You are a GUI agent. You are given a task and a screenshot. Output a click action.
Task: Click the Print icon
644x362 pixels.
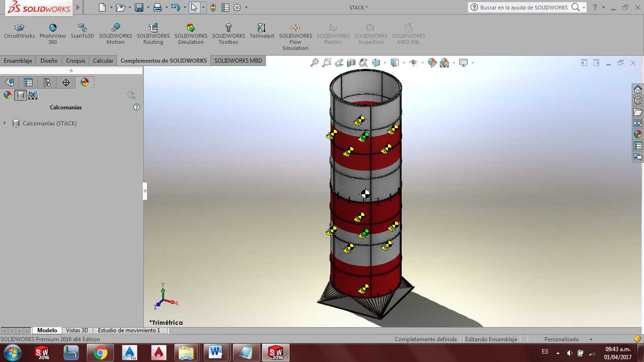[157, 8]
